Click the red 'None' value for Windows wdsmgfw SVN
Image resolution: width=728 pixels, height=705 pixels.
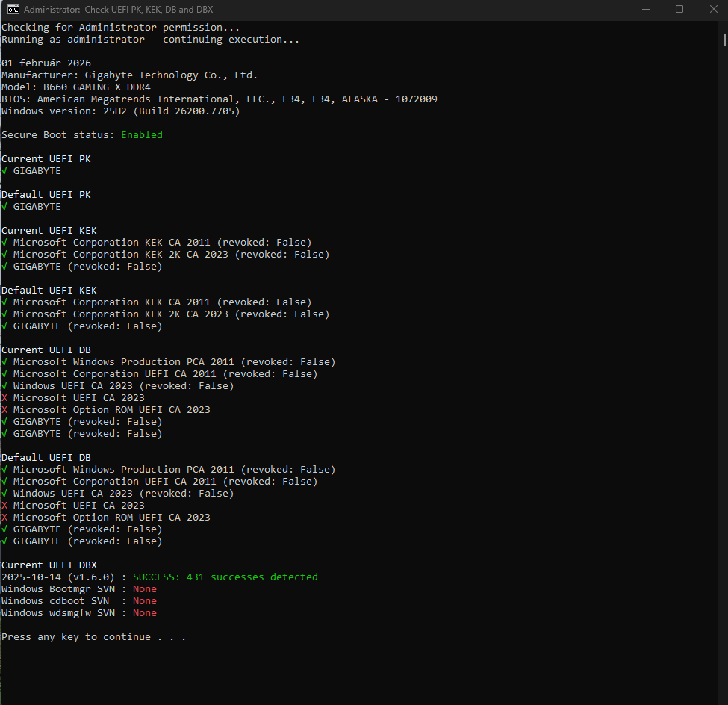145,613
